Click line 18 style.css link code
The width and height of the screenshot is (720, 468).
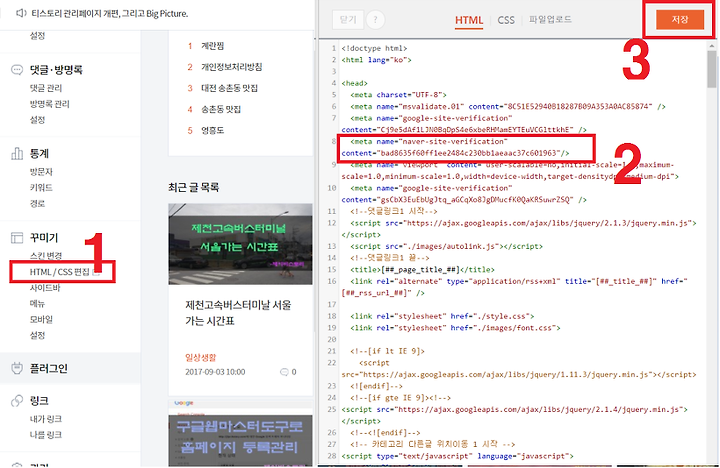(442, 316)
